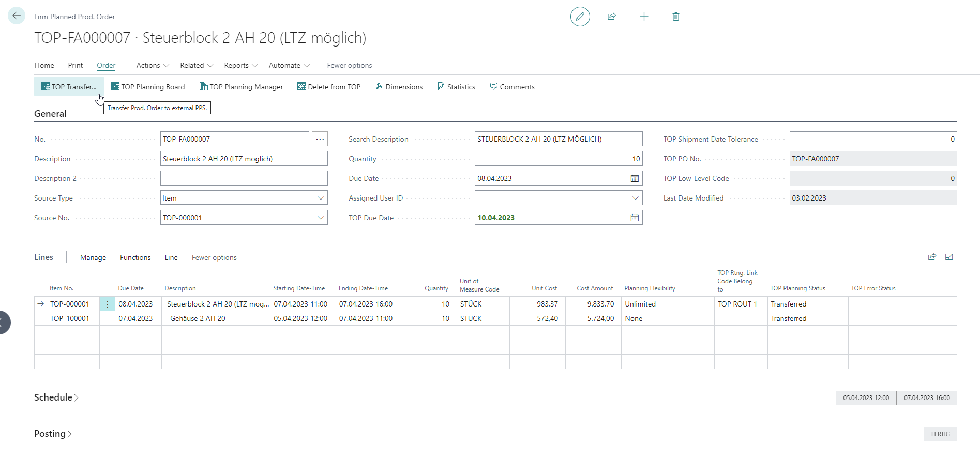The width and height of the screenshot is (980, 474).
Task: Expand the Posting section
Action: 53,434
